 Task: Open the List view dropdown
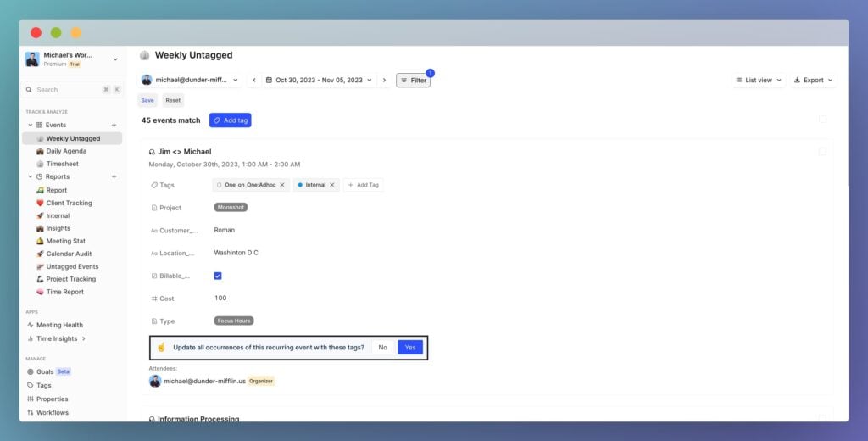click(x=759, y=81)
